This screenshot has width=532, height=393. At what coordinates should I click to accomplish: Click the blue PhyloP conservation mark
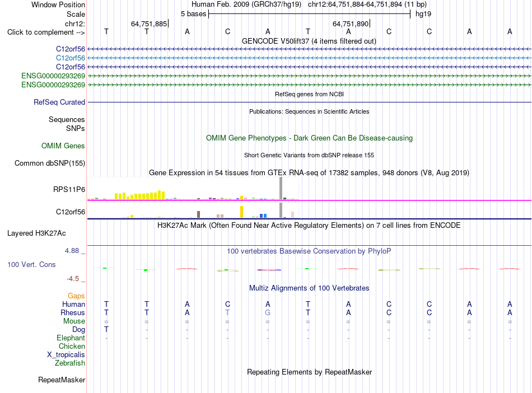(x=269, y=270)
